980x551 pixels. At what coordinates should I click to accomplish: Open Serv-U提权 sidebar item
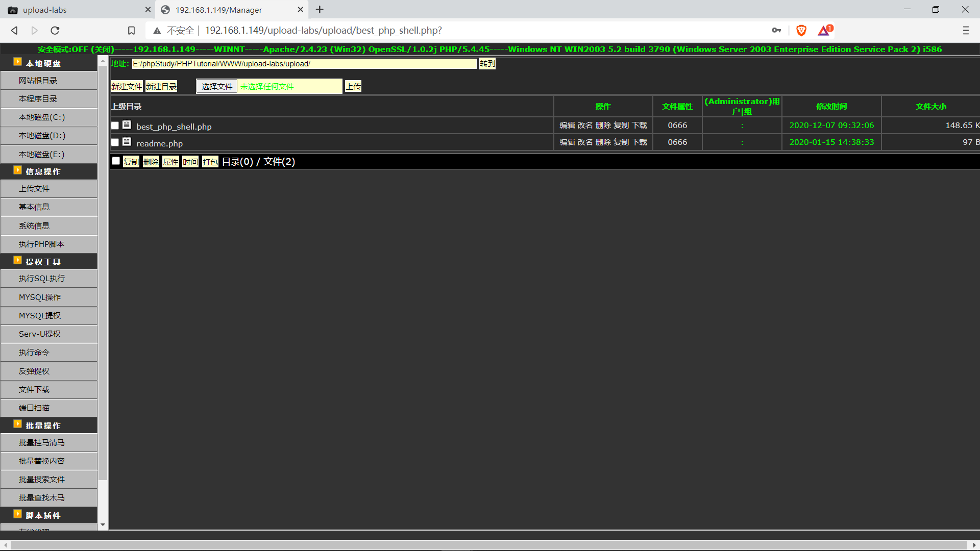coord(49,334)
